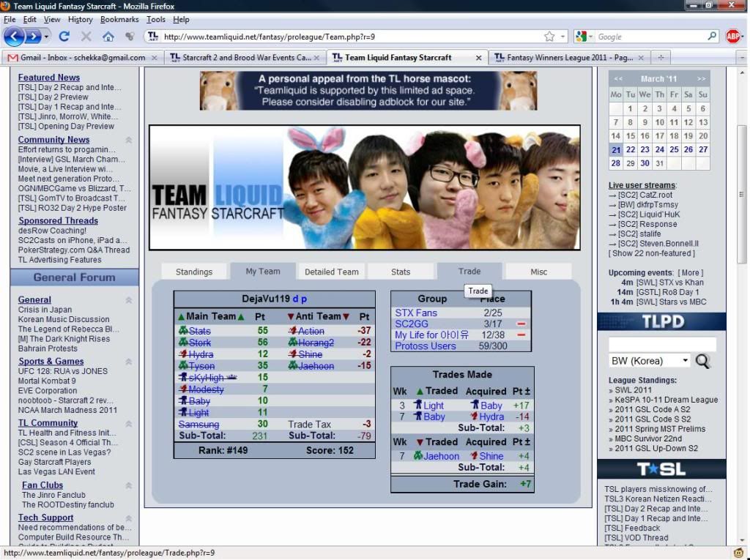Collapse the Community News section arrow

pos(129,140)
